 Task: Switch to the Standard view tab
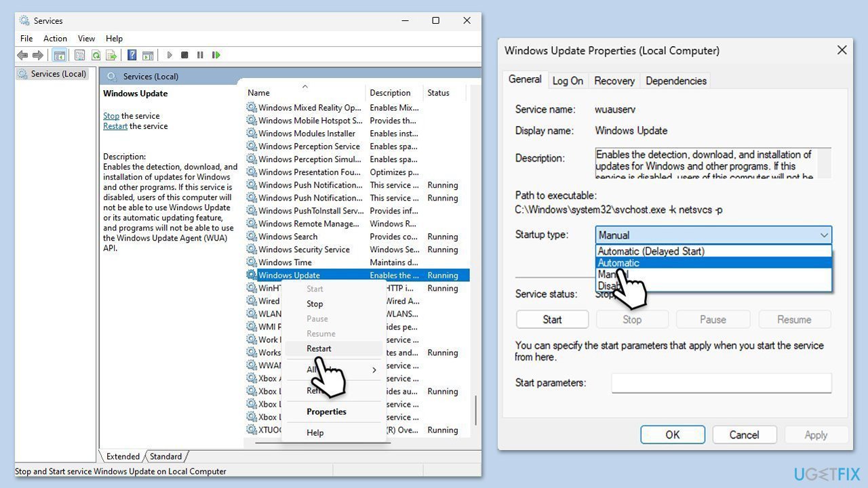coord(165,456)
